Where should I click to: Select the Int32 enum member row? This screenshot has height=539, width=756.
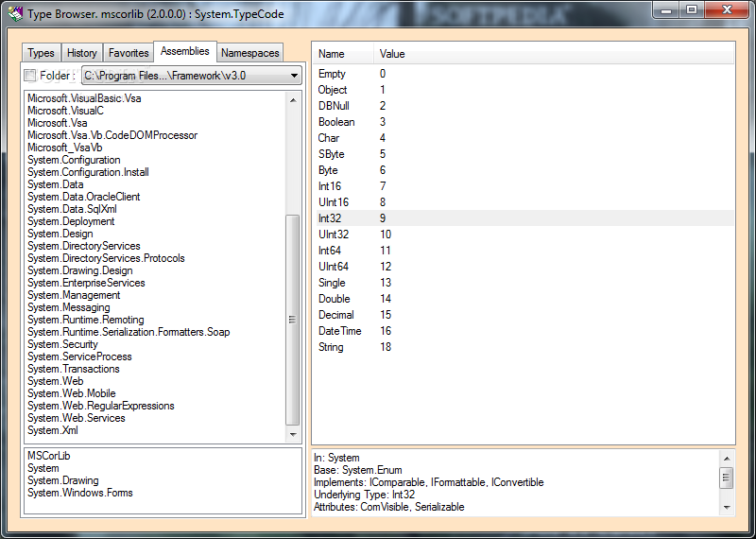[x=524, y=218]
